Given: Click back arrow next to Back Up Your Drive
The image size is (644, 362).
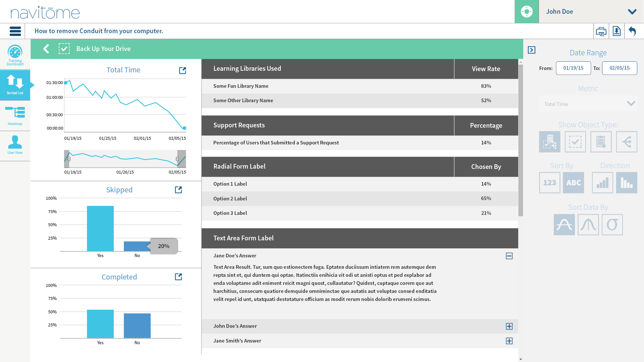Looking at the screenshot, I should pos(46,49).
